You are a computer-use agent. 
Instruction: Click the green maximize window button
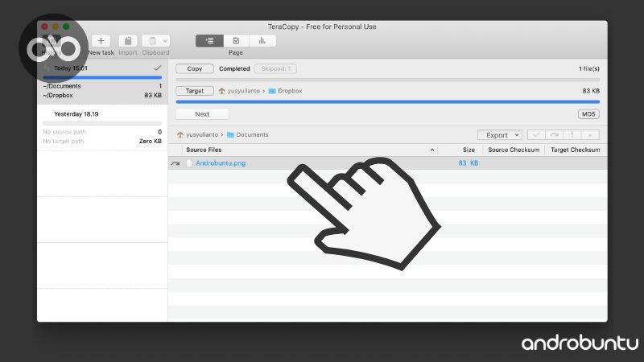66,27
